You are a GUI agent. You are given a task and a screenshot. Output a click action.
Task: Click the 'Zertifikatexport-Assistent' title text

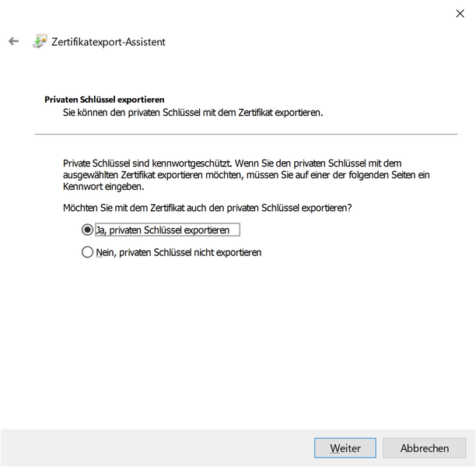click(108, 42)
